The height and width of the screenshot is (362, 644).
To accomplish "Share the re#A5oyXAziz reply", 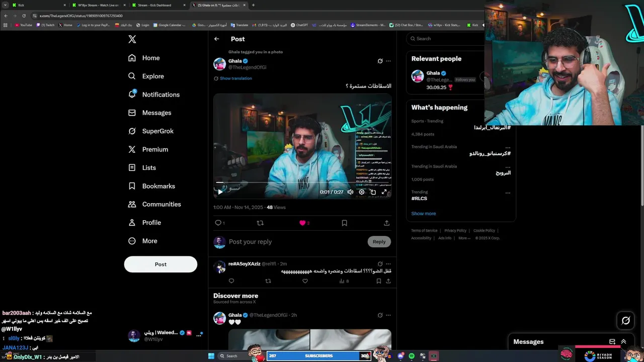I will [x=388, y=281].
